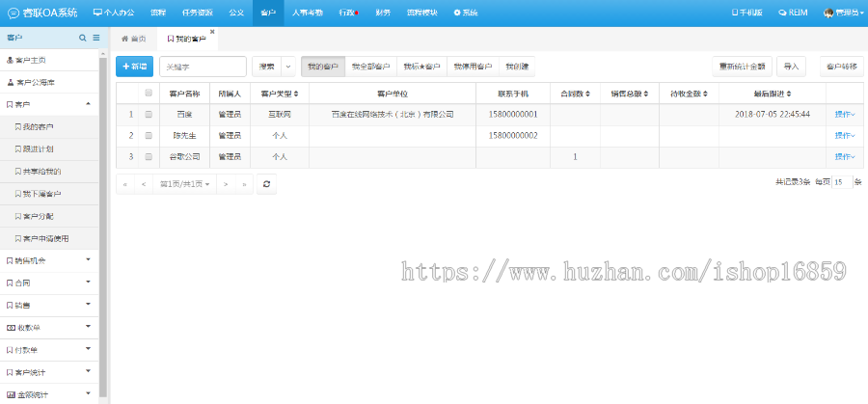The image size is (868, 404).
Task: Filter by 我全部客户
Action: pyautogui.click(x=371, y=67)
